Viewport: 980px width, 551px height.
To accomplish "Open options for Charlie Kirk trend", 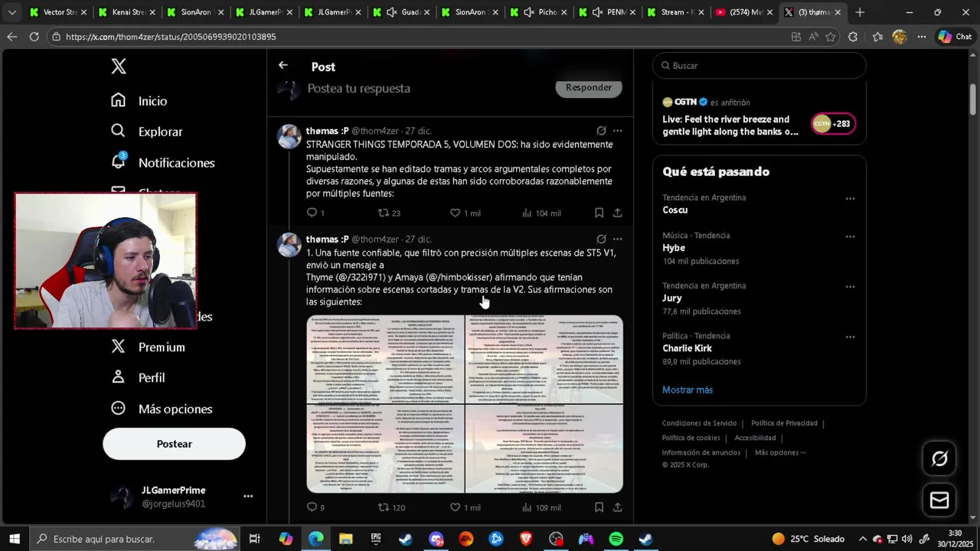I will click(x=850, y=337).
